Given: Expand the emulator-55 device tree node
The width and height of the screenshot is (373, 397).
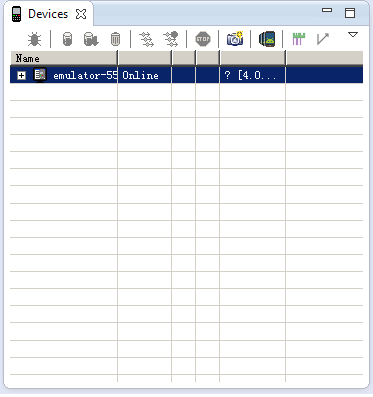Looking at the screenshot, I should tap(21, 76).
